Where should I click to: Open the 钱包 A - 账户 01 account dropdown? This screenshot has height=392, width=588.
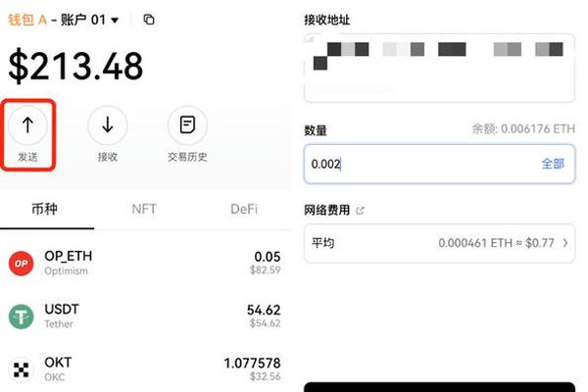(x=64, y=20)
